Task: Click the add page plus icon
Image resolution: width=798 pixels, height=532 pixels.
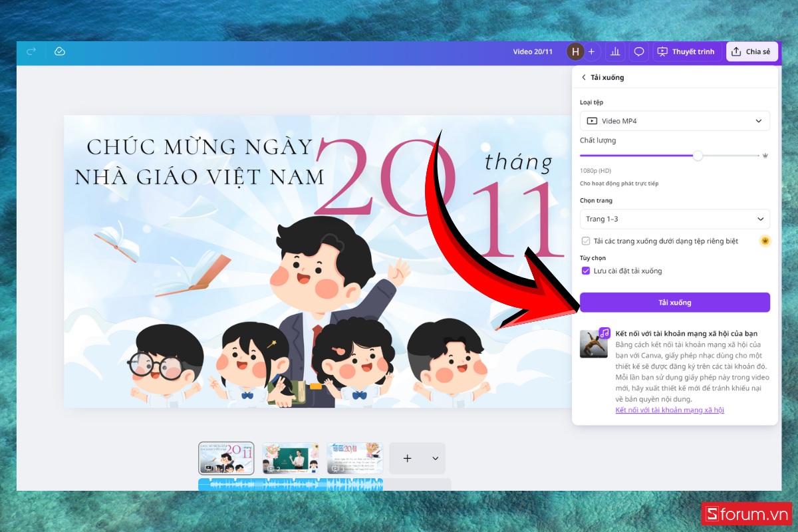Action: [x=407, y=458]
